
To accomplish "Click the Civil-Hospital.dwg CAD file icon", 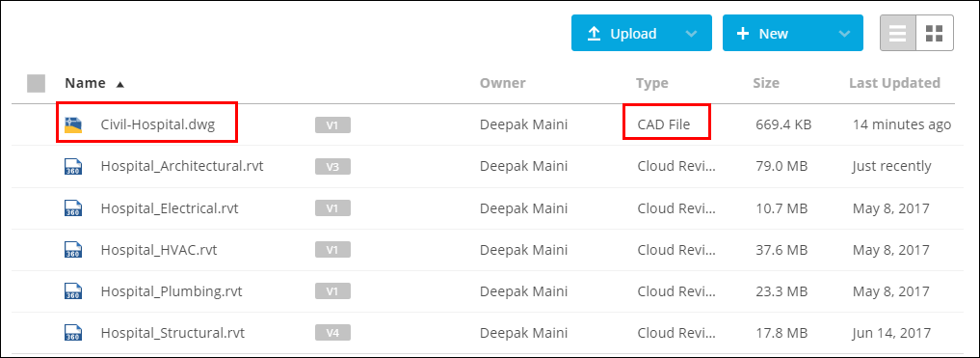I will (x=74, y=125).
